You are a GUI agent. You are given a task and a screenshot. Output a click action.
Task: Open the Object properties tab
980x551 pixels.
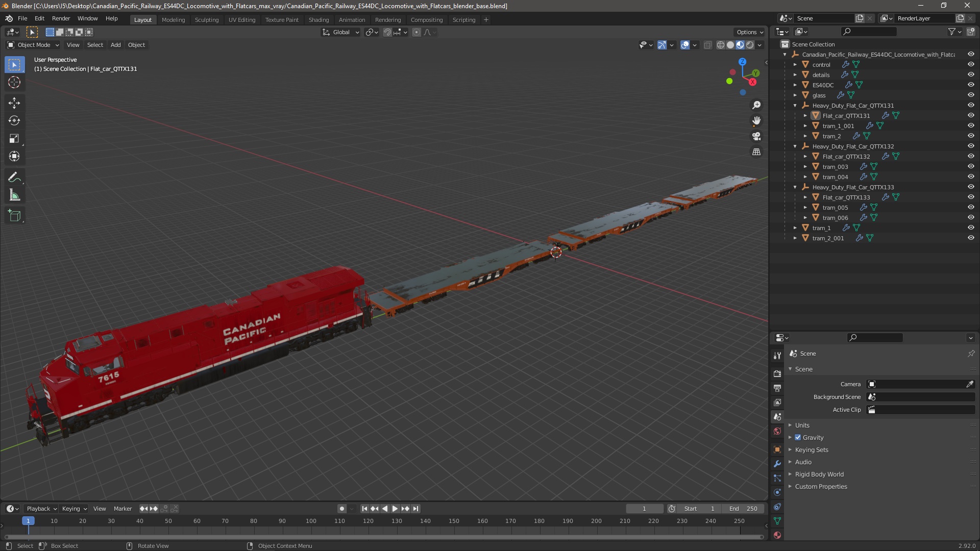tap(777, 449)
